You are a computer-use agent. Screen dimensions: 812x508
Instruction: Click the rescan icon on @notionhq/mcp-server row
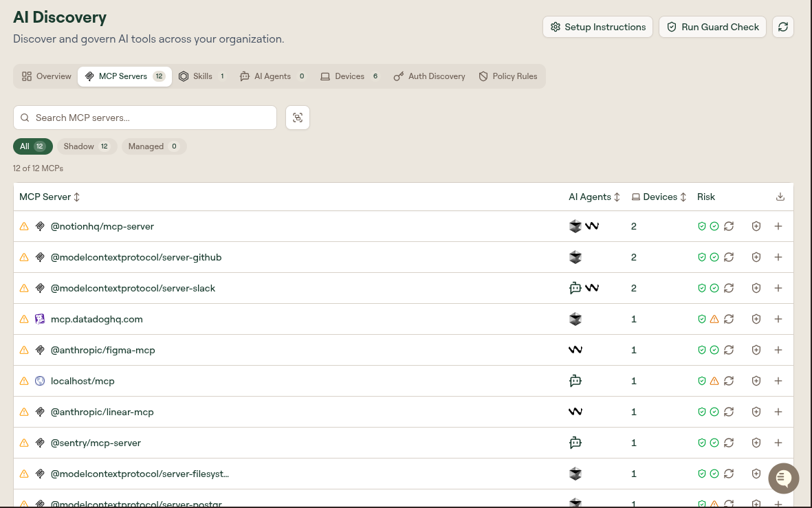[729, 226]
